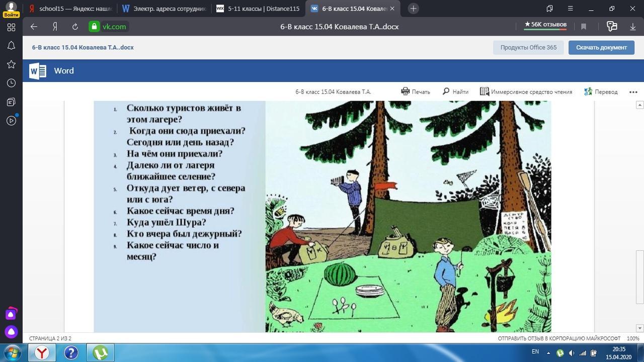Viewport: 644px width, 362px height.
Task: Click question 'Кто вчера был дежурный?'
Action: [x=184, y=234]
